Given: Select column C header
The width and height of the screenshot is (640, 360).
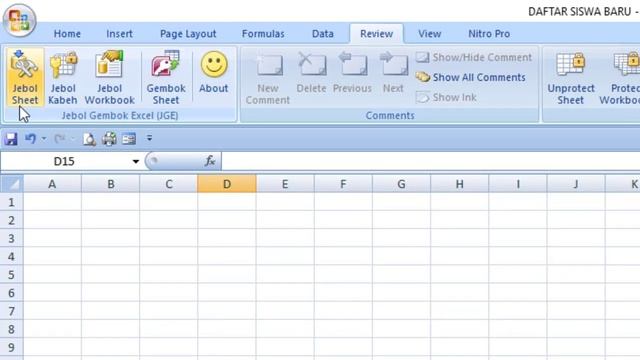Looking at the screenshot, I should click(169, 184).
